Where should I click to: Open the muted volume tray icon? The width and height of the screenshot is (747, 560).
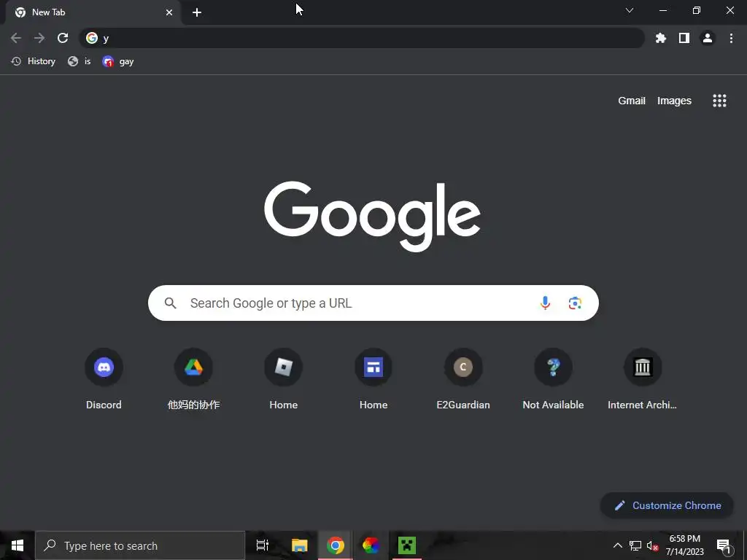click(652, 545)
